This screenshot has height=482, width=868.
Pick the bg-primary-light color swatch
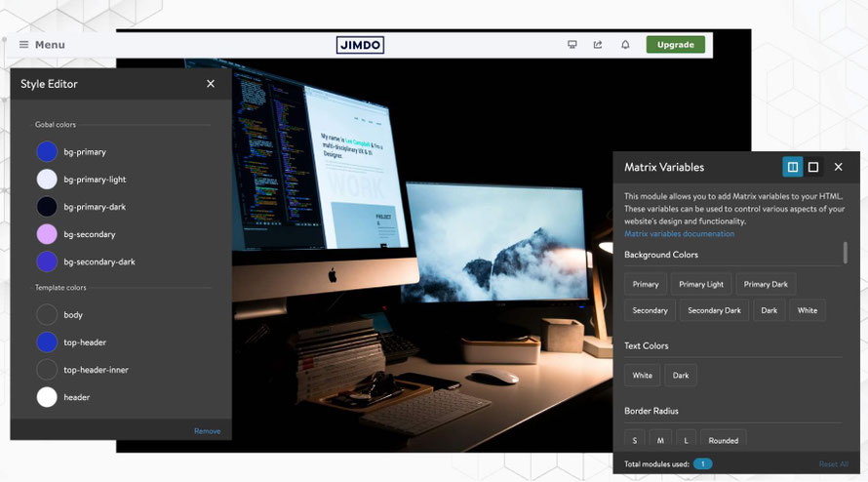pyautogui.click(x=47, y=180)
